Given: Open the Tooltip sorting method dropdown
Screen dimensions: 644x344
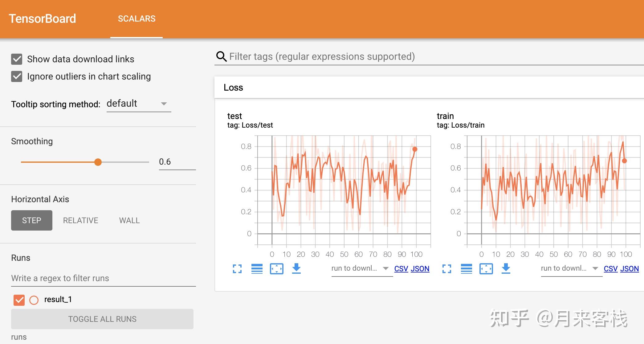Looking at the screenshot, I should [x=138, y=104].
